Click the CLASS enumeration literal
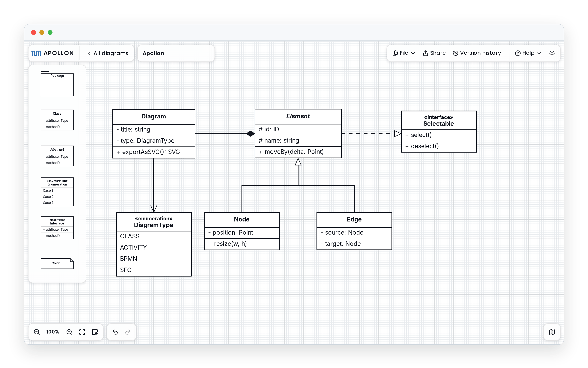 click(154, 236)
